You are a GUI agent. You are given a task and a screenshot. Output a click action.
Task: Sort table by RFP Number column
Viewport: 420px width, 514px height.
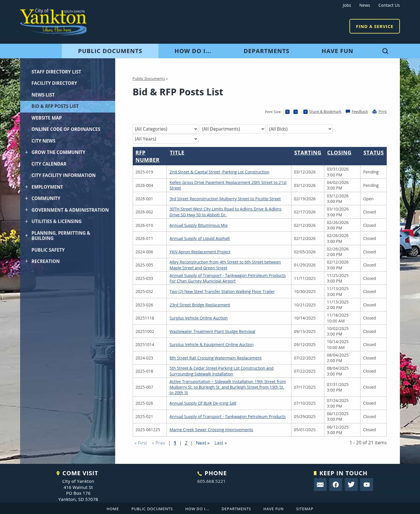(x=147, y=156)
